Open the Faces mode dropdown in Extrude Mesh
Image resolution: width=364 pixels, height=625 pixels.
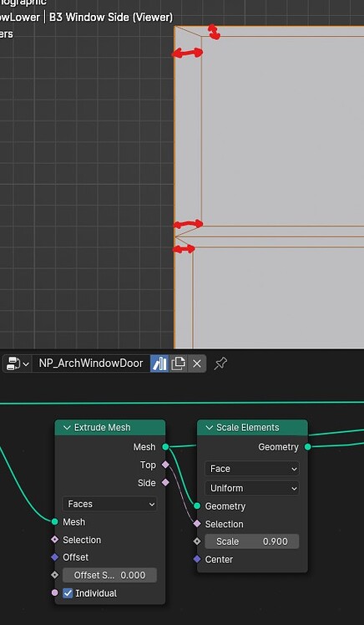click(x=109, y=504)
